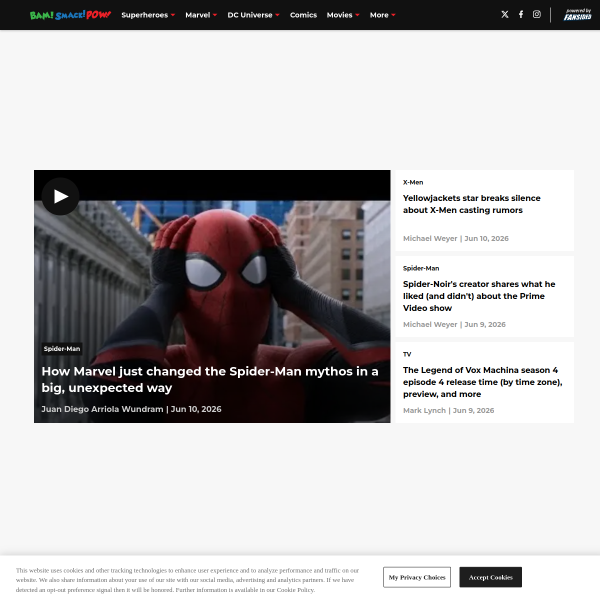
Task: Open the powered by FanSided logo
Action: coord(577,15)
